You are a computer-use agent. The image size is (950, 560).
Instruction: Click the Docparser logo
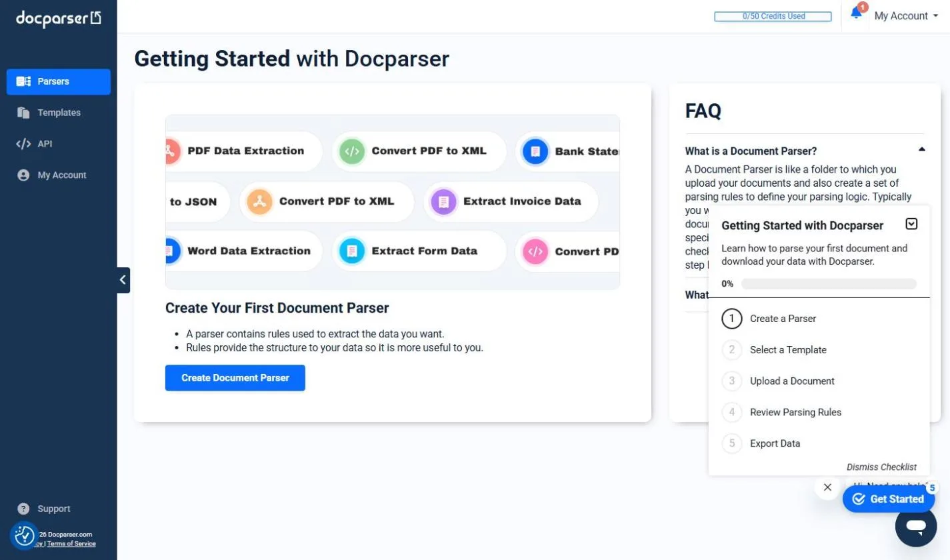[x=59, y=19]
